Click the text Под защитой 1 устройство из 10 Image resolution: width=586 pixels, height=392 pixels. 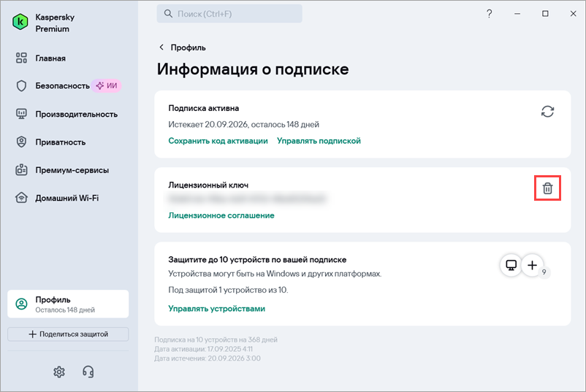[228, 290]
